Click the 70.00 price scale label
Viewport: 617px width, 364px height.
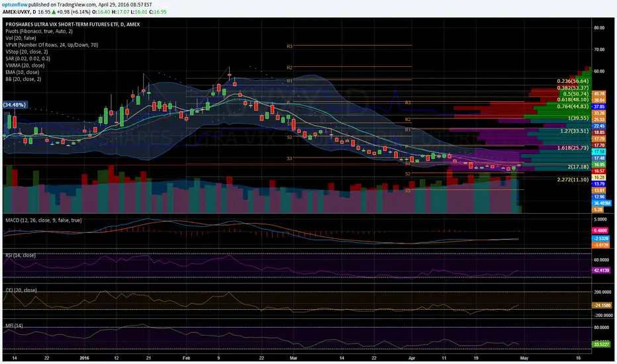pos(599,50)
